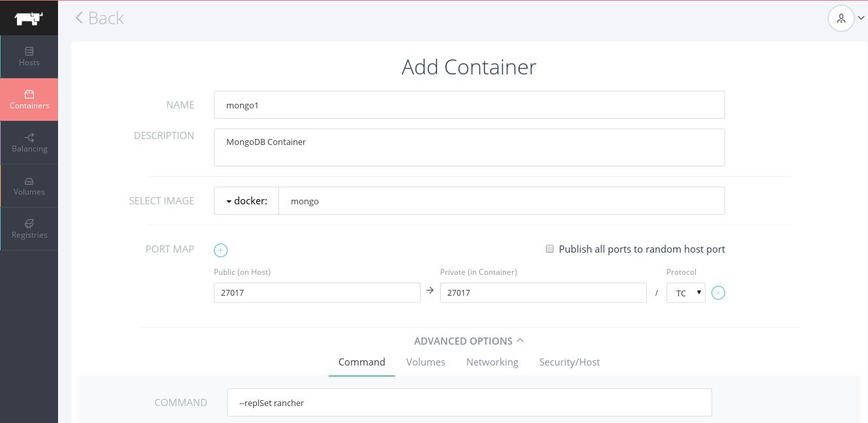Switch to the Networking tab
Image resolution: width=868 pixels, height=423 pixels.
(492, 362)
